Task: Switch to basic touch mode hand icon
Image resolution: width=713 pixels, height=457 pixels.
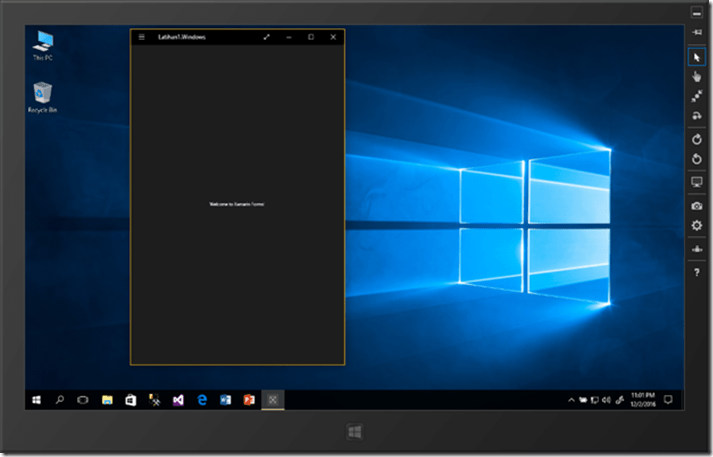Action: click(697, 76)
